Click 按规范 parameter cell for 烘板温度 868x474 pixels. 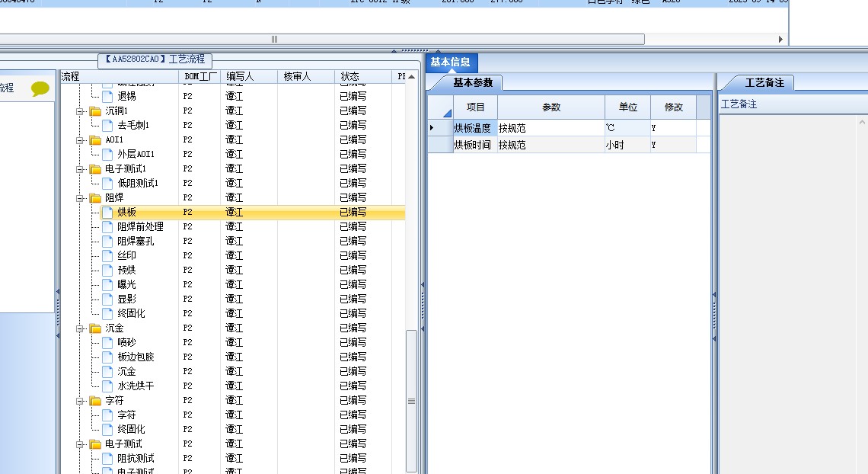click(x=550, y=128)
